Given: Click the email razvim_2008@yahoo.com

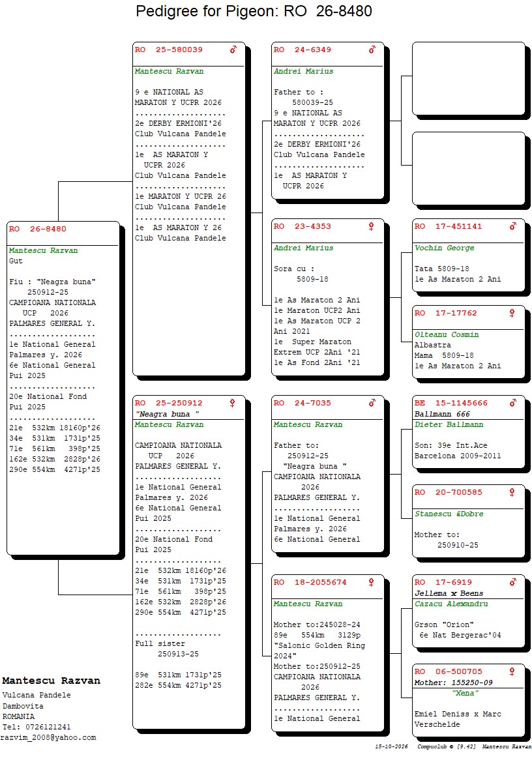Looking at the screenshot, I should coord(48,738).
